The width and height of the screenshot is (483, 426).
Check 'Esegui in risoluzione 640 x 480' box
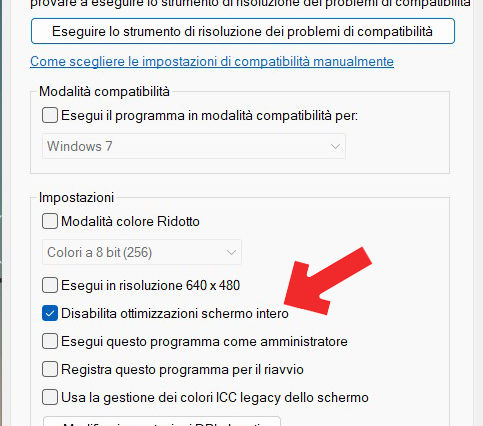[50, 285]
